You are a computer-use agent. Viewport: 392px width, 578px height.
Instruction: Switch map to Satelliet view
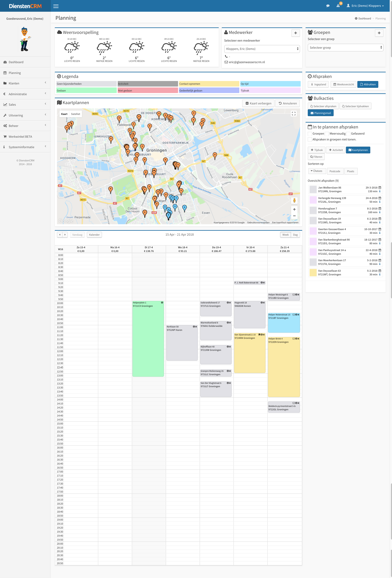click(75, 114)
